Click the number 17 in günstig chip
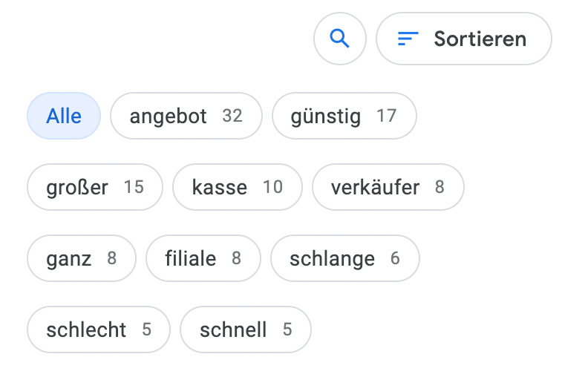The image size is (588, 377). pyautogui.click(x=387, y=116)
